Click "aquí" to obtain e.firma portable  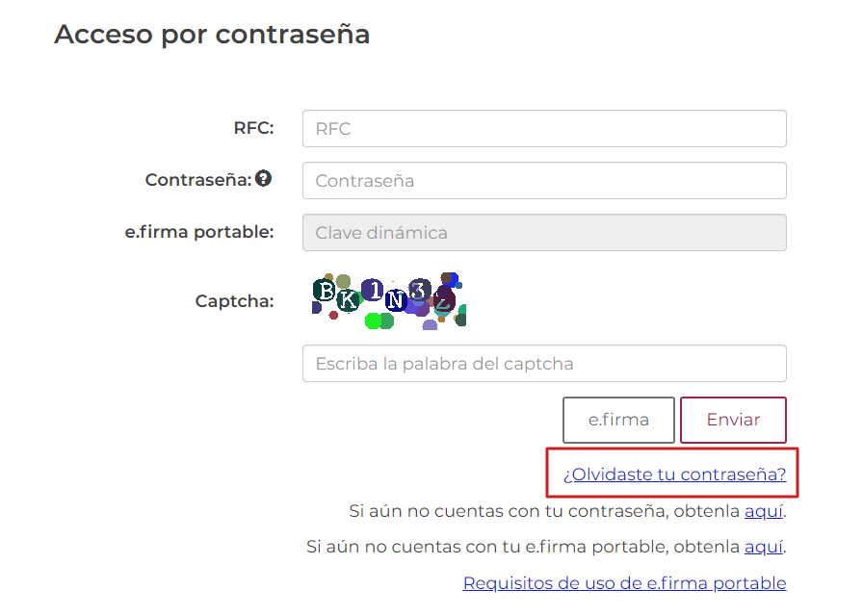coord(764,547)
